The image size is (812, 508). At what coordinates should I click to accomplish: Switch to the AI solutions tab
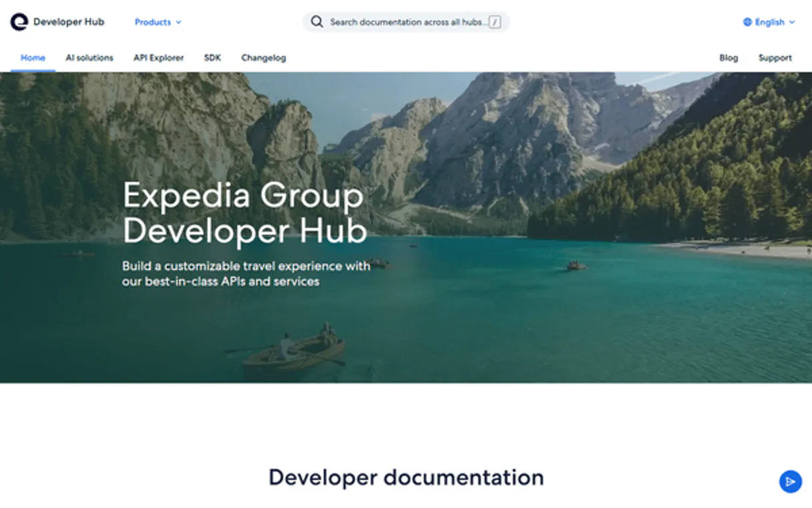89,57
